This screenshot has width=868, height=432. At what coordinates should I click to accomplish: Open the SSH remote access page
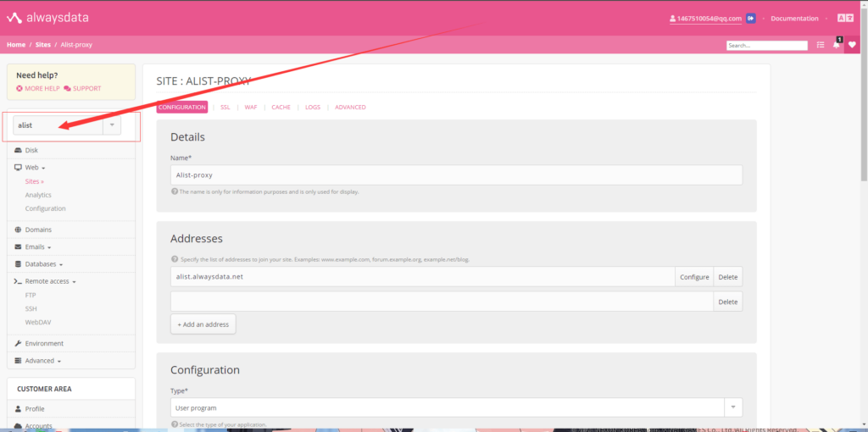pyautogui.click(x=31, y=308)
